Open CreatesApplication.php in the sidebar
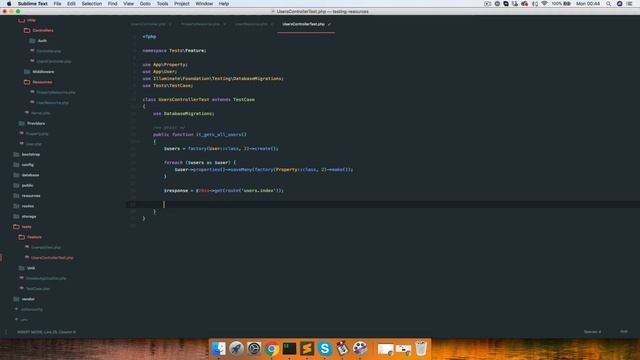Viewport: 640px width, 360px height. point(46,278)
